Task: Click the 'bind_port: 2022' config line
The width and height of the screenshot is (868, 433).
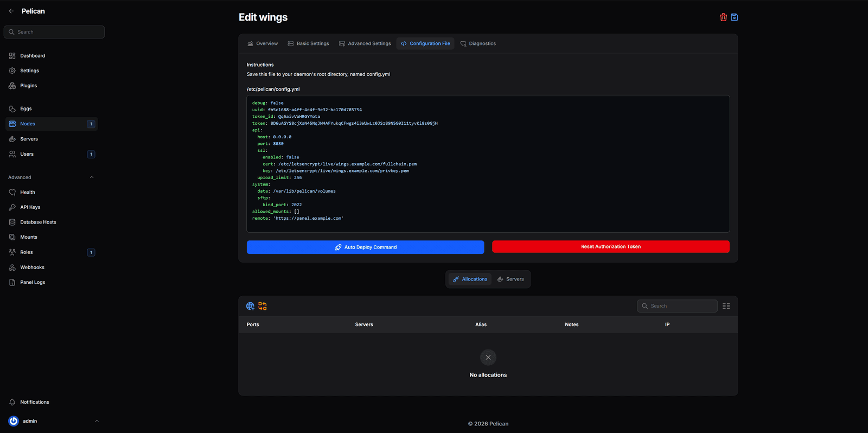Action: point(282,205)
